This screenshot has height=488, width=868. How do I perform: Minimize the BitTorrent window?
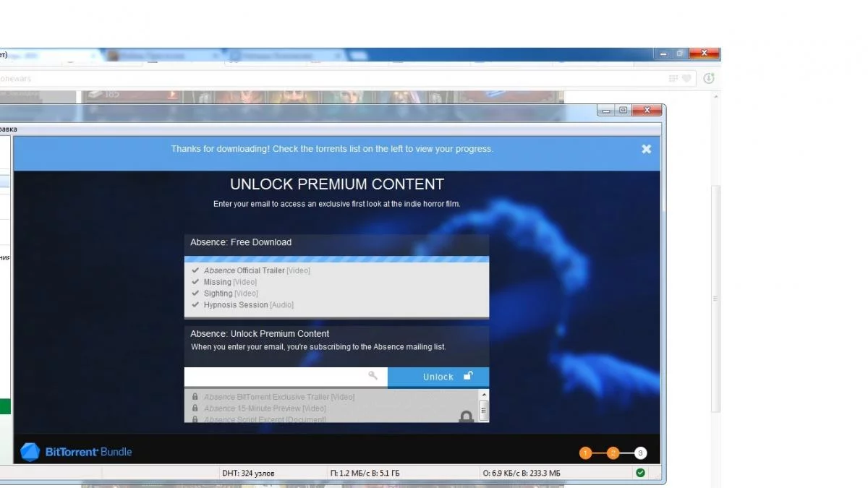point(606,110)
